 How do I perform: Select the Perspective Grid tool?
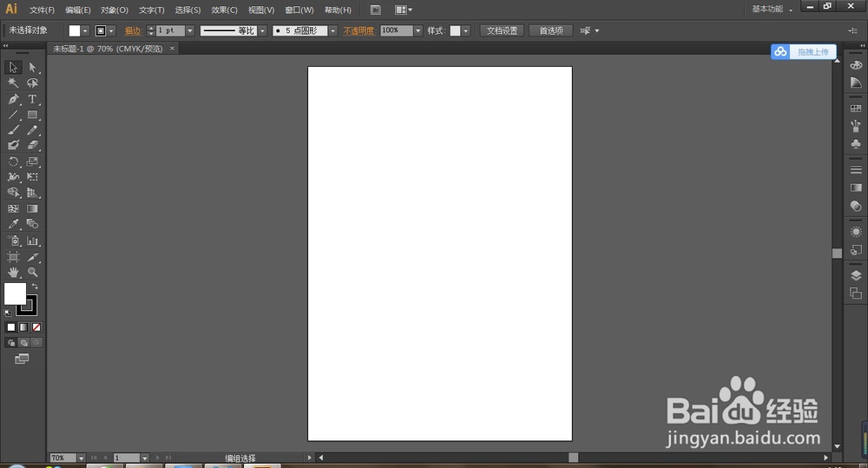pos(33,193)
